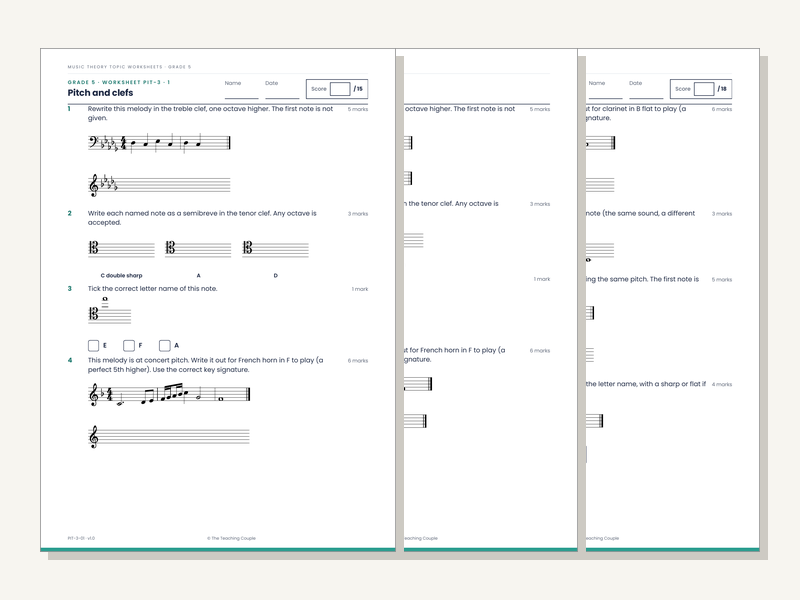This screenshot has height=600, width=800.
Task: Click the bass clef of question 1 melody
Action: pos(93,142)
